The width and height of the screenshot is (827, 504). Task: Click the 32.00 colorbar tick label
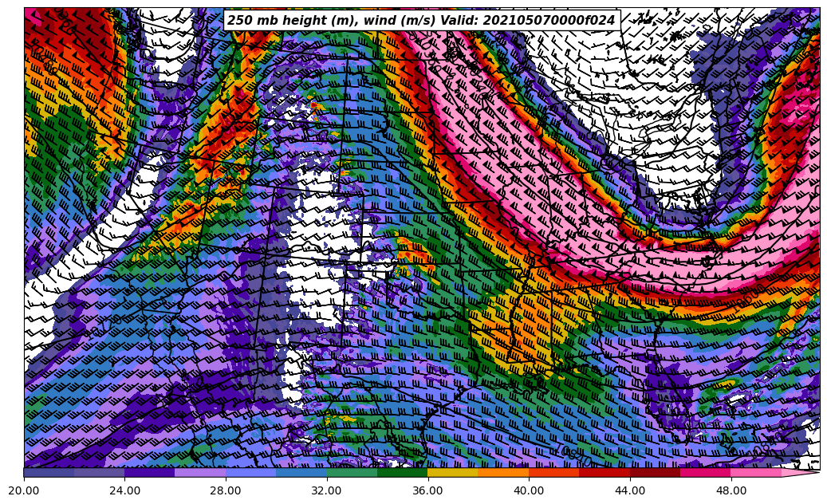(x=327, y=490)
